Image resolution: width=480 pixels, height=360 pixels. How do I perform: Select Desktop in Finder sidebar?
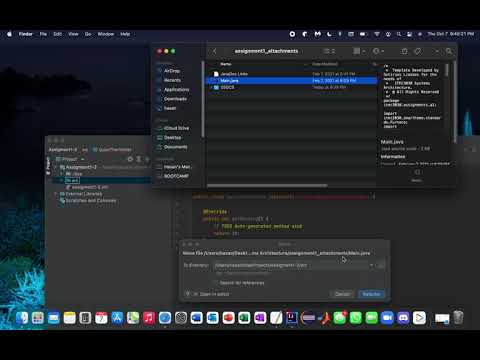point(172,137)
